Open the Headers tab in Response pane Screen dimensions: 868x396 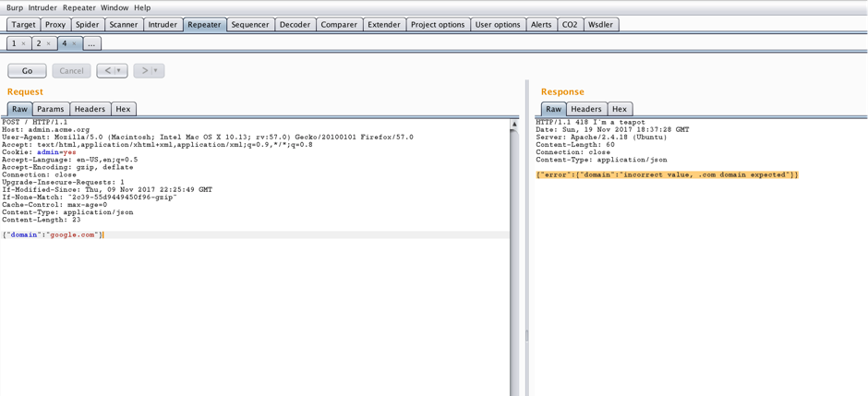tap(586, 109)
